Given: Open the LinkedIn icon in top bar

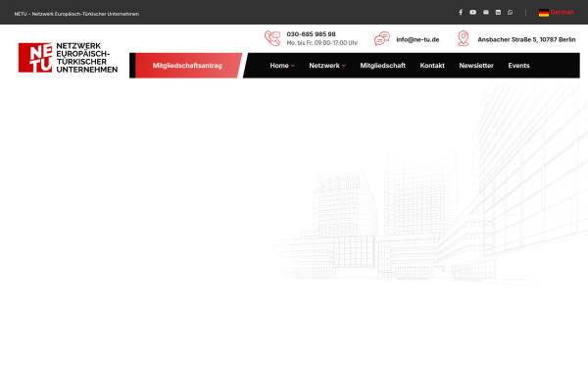Looking at the screenshot, I should [x=498, y=13].
